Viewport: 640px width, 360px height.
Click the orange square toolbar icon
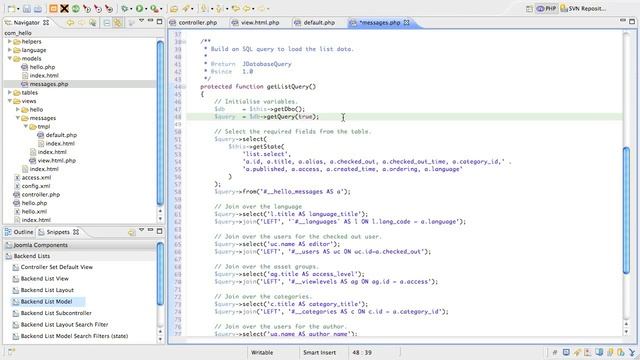coord(53,8)
